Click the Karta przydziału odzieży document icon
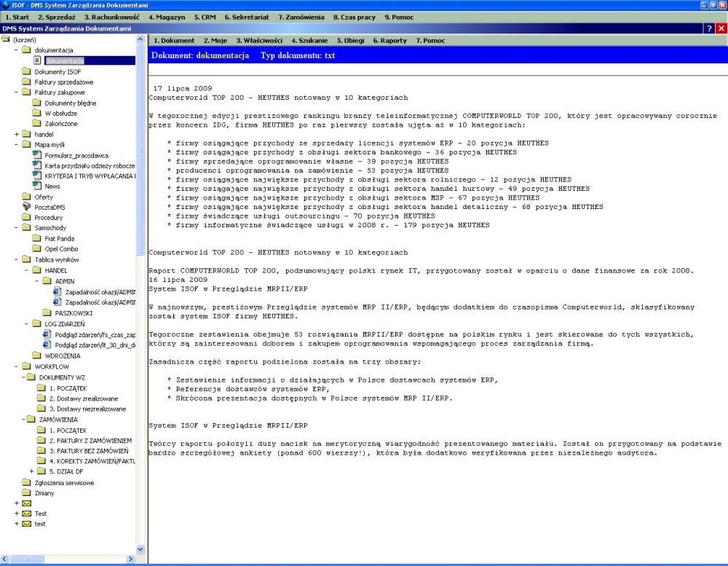Viewport: 728px width, 566px height. [x=37, y=165]
